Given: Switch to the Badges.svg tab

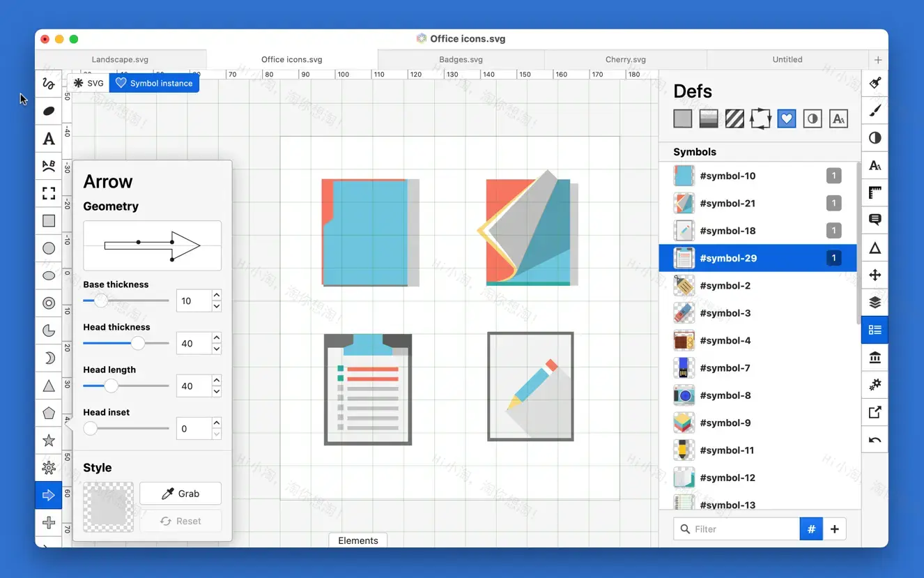Looking at the screenshot, I should point(461,59).
